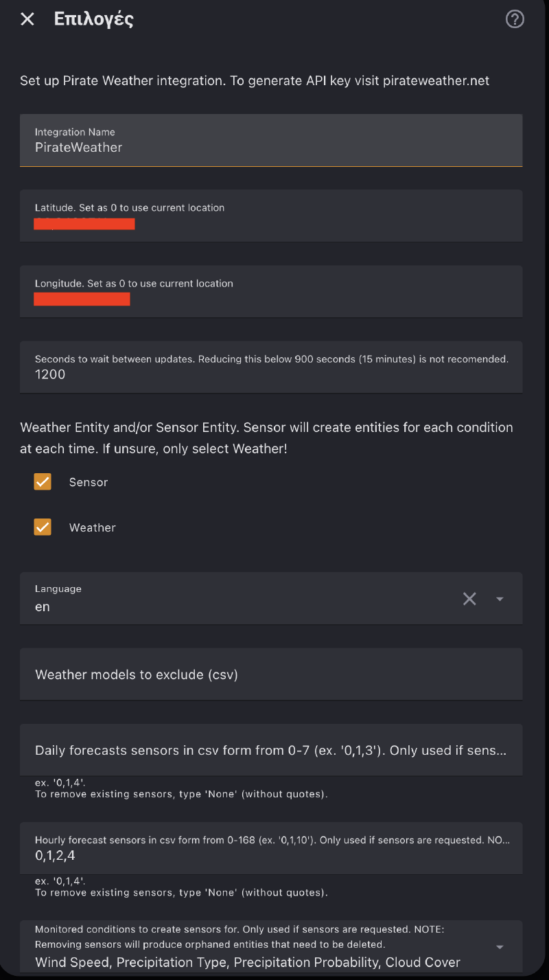Click the Επιλογές dialog title

click(93, 19)
